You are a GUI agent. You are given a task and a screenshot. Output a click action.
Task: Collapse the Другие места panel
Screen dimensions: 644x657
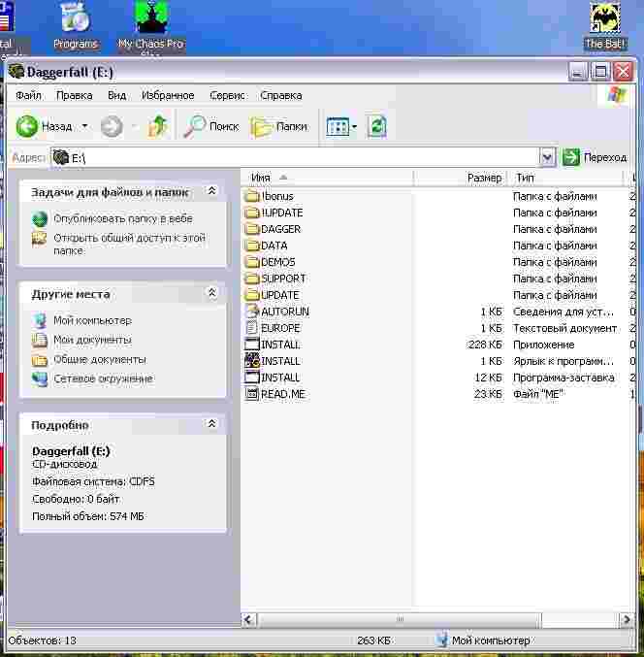[x=212, y=293]
